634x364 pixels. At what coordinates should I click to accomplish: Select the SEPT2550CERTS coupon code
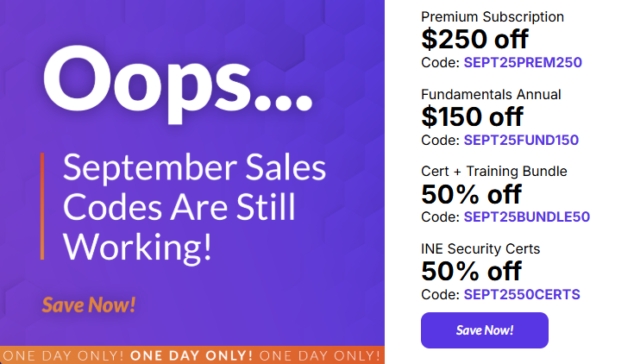point(522,294)
